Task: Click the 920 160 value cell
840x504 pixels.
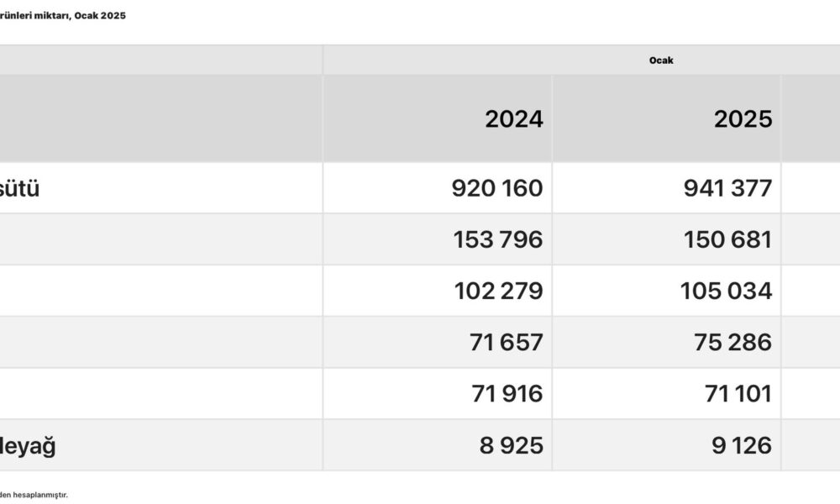Action: [497, 188]
